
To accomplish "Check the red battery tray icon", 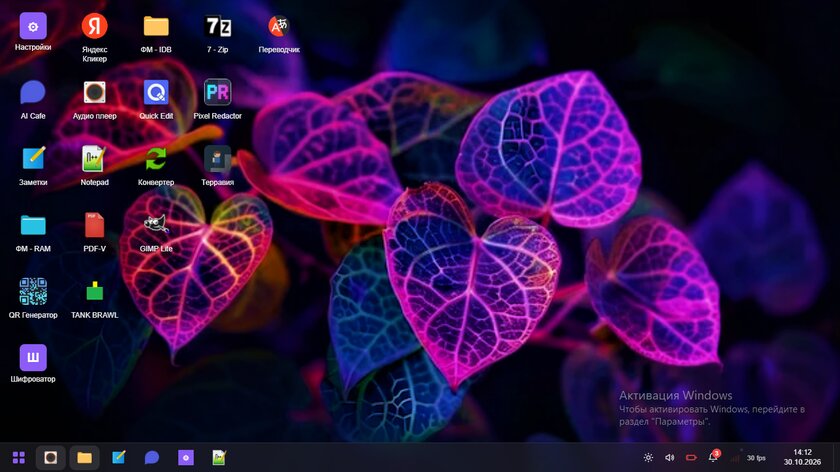I will [691, 458].
